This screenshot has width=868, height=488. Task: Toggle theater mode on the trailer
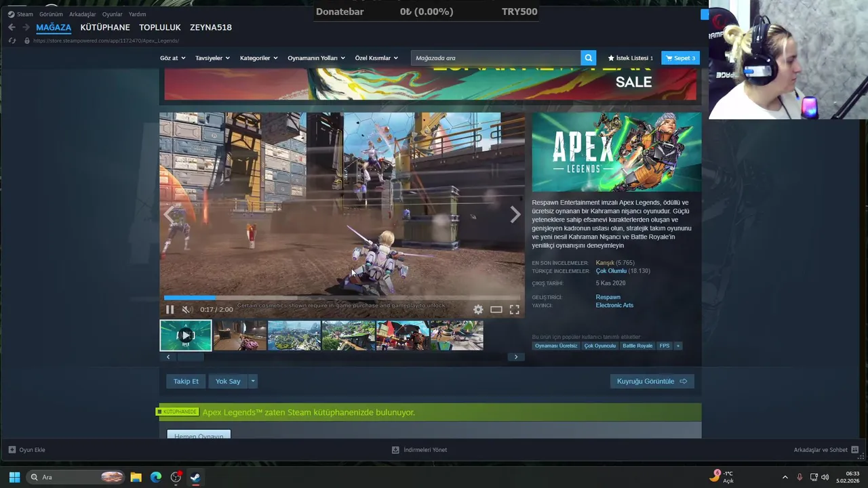click(496, 309)
